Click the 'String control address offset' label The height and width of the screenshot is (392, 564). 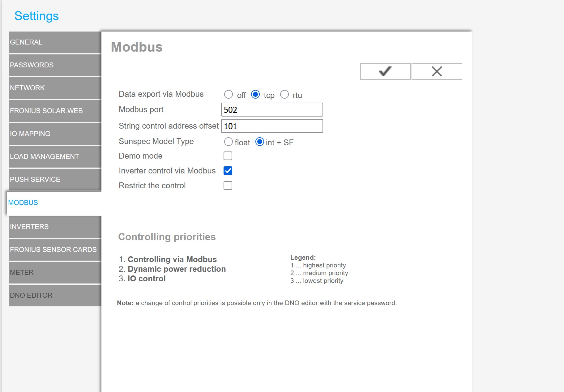(169, 126)
